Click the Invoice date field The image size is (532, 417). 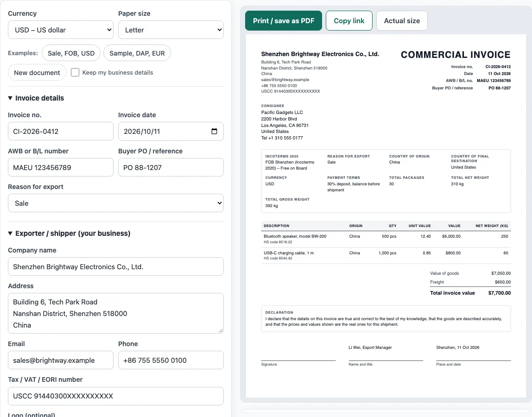171,131
